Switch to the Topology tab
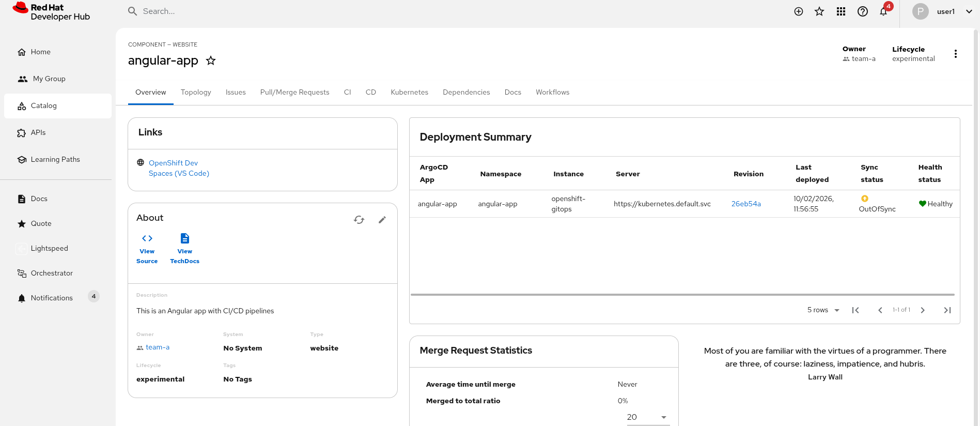The image size is (980, 426). 196,92
